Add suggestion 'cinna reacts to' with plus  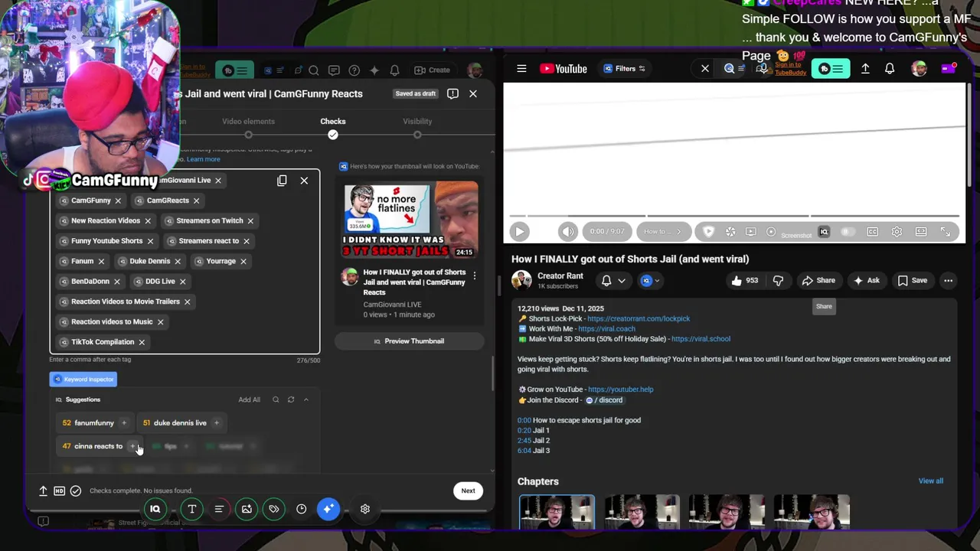click(132, 446)
